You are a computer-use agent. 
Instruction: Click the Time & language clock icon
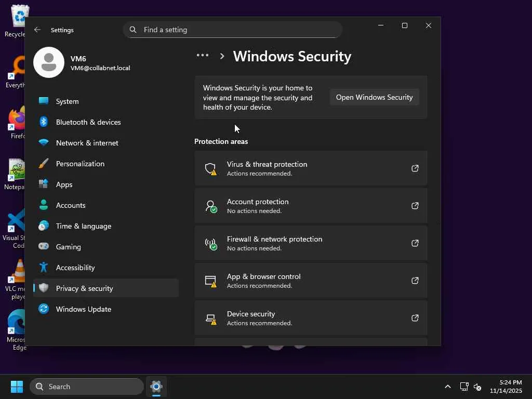44,225
